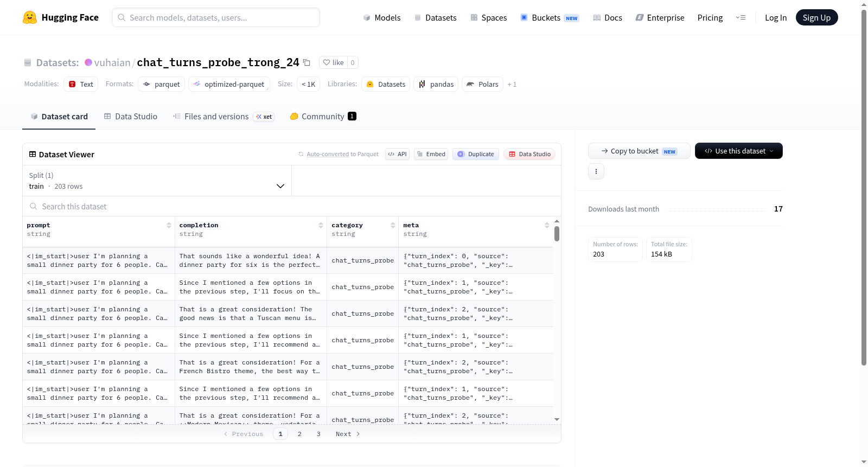
Task: Click the 'That is a great consideration! The' cell
Action: coord(251,314)
